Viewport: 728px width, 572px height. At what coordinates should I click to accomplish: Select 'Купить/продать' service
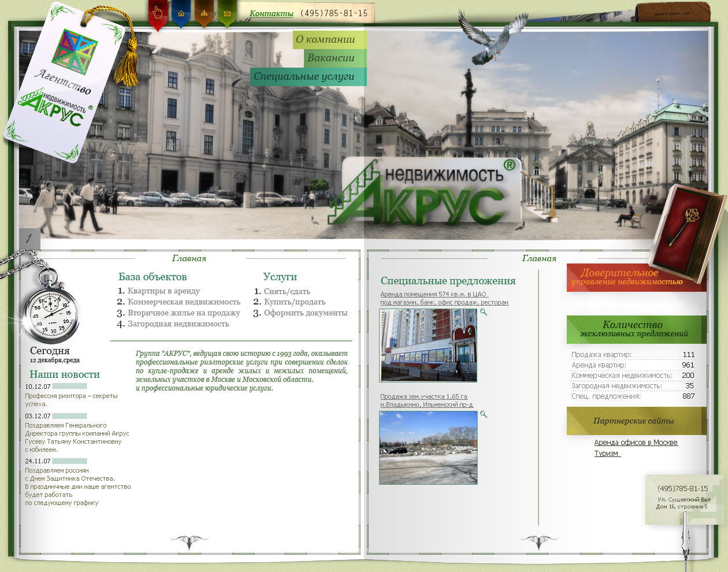coord(294,302)
